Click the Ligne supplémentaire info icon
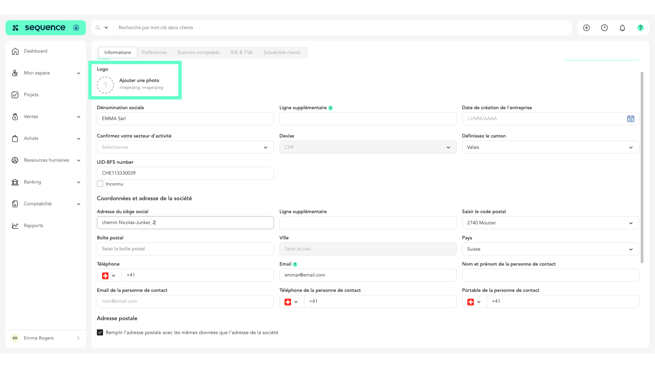655x368 pixels. pyautogui.click(x=330, y=108)
